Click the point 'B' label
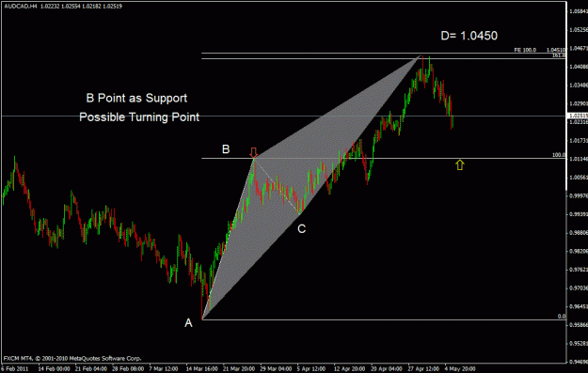The width and height of the screenshot is (588, 373). [x=226, y=149]
